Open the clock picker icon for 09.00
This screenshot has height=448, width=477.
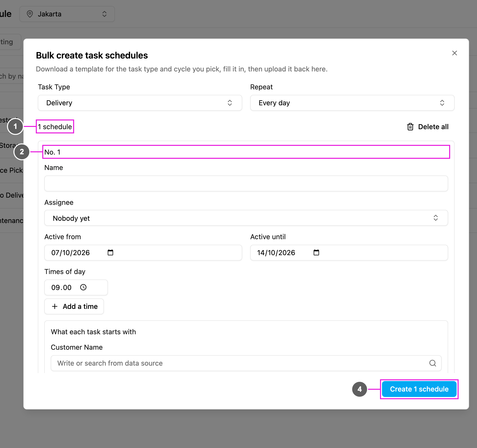click(x=83, y=287)
